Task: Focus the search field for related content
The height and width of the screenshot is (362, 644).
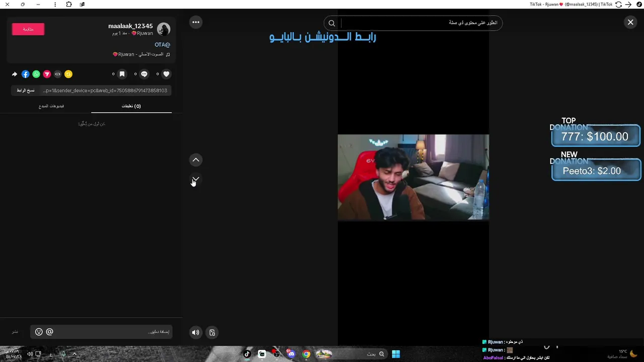Action: pos(420,23)
